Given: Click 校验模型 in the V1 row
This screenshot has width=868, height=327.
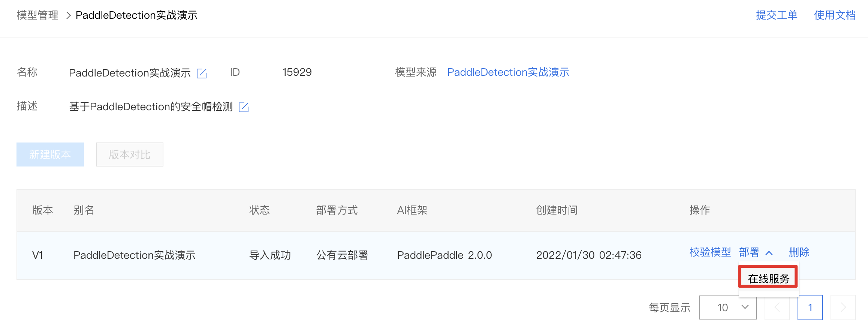Looking at the screenshot, I should pyautogui.click(x=710, y=252).
